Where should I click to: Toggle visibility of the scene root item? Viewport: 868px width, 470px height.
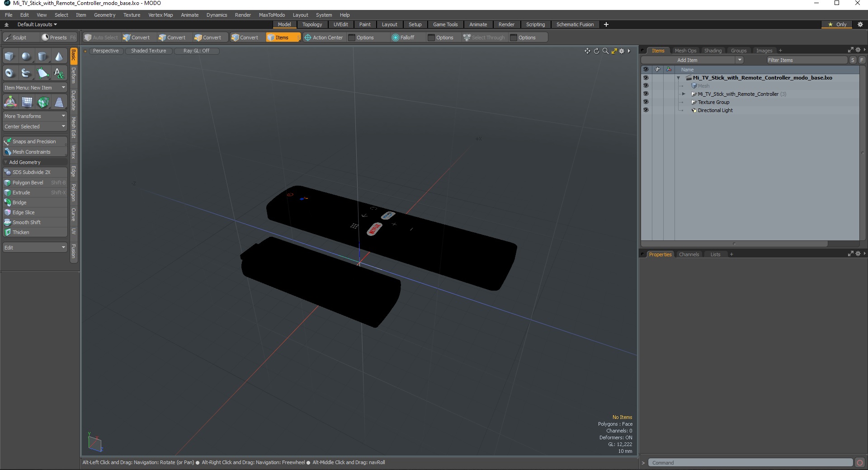(646, 78)
